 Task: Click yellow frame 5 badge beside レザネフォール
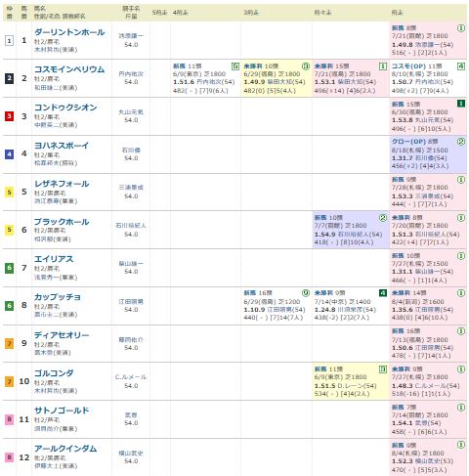click(9, 193)
